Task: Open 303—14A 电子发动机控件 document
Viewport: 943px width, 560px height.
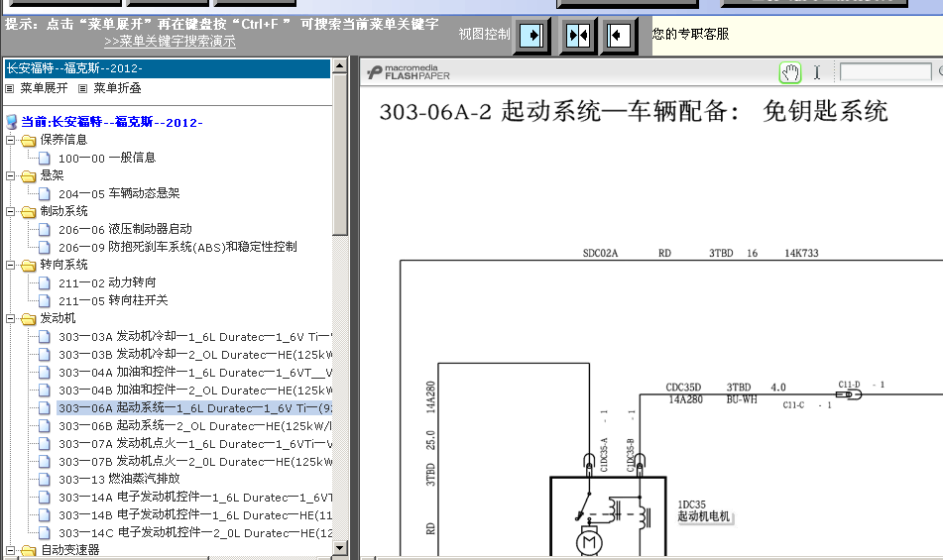Action: [x=195, y=497]
